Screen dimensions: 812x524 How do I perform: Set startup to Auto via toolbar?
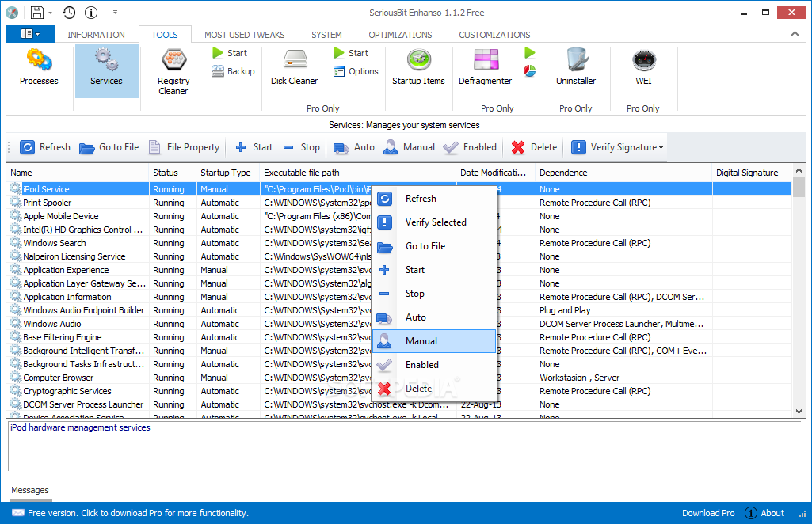(354, 147)
